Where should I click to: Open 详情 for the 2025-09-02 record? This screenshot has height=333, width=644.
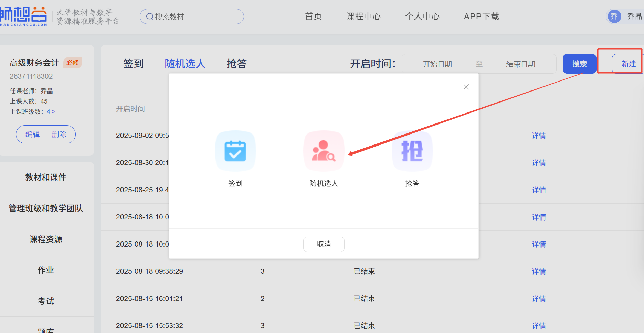tap(539, 136)
